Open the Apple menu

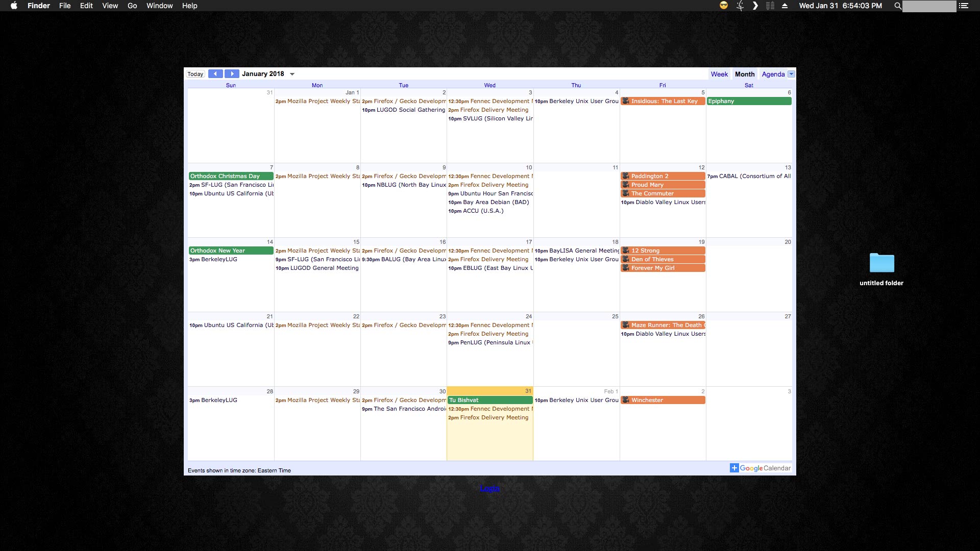[14, 6]
